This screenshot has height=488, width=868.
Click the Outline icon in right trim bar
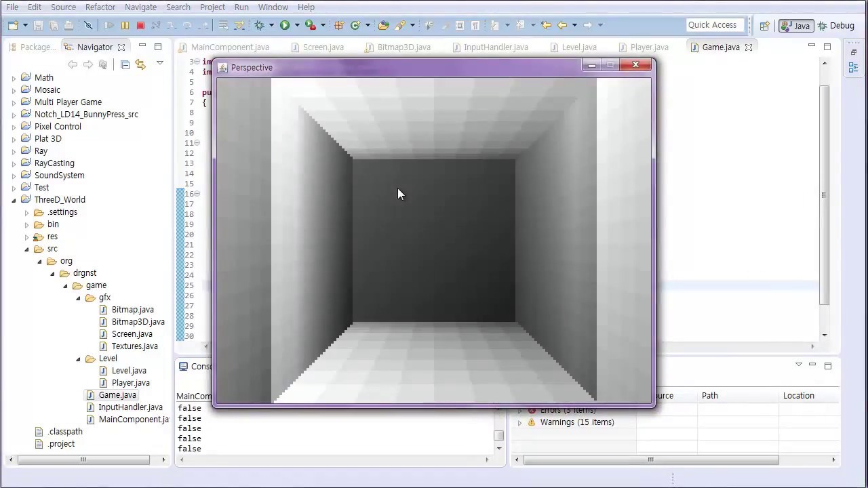(853, 68)
